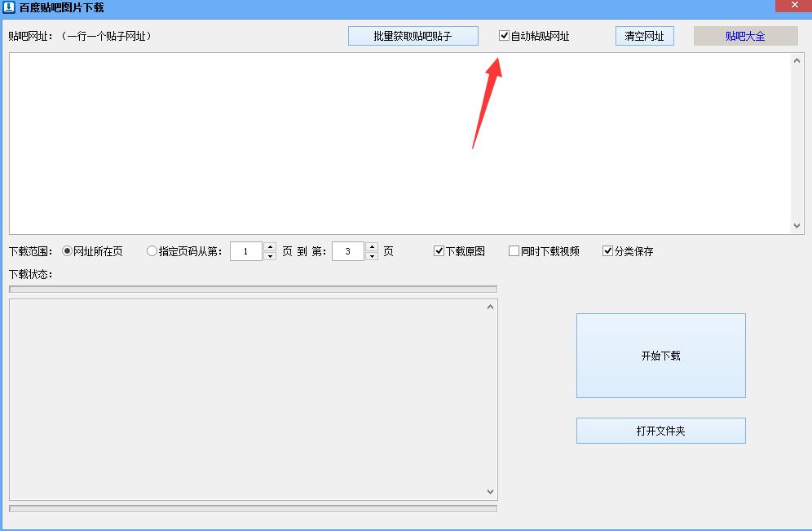Click the 开始下载 button
This screenshot has height=531, width=812.
[660, 355]
